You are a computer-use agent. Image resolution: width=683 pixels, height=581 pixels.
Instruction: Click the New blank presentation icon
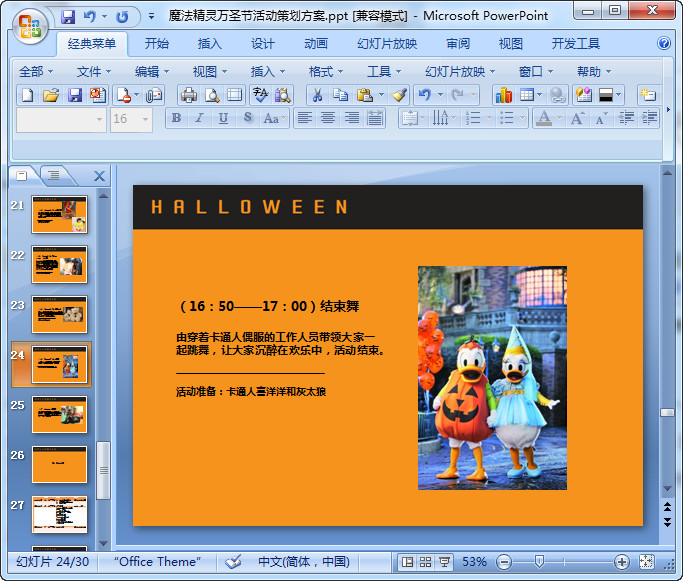click(27, 95)
